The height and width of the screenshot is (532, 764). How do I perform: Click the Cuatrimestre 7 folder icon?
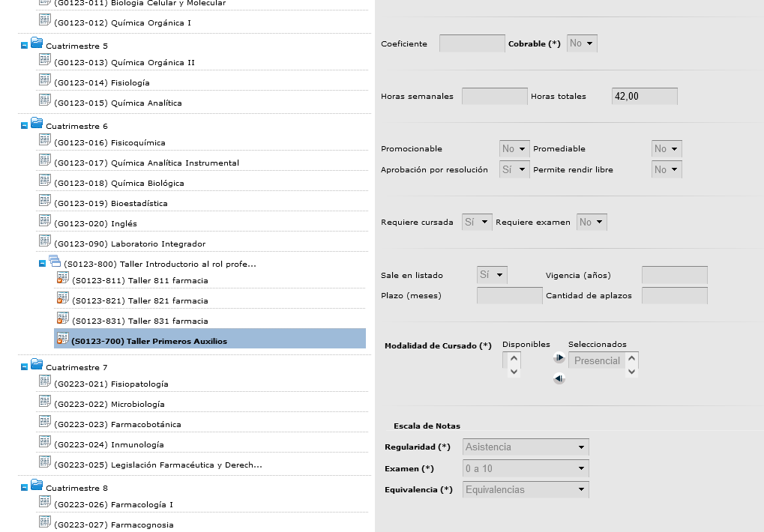[37, 364]
